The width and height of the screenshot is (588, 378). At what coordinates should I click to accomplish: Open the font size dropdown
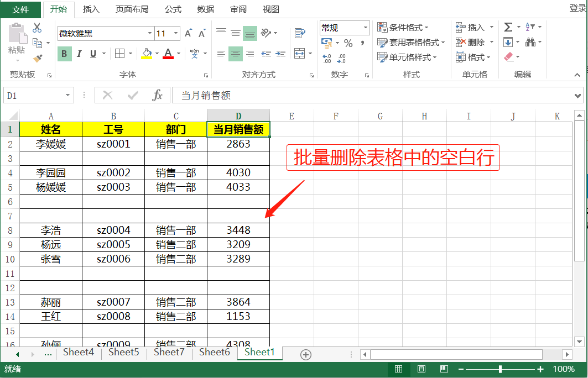[176, 33]
